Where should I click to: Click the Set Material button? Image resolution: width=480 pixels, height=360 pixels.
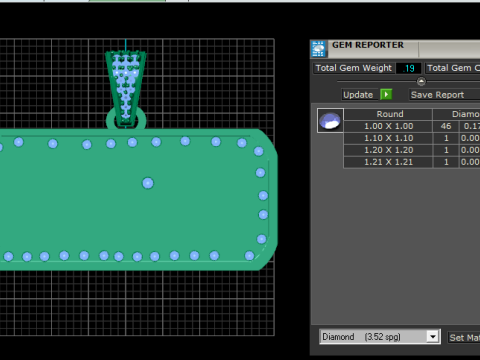coord(464,337)
